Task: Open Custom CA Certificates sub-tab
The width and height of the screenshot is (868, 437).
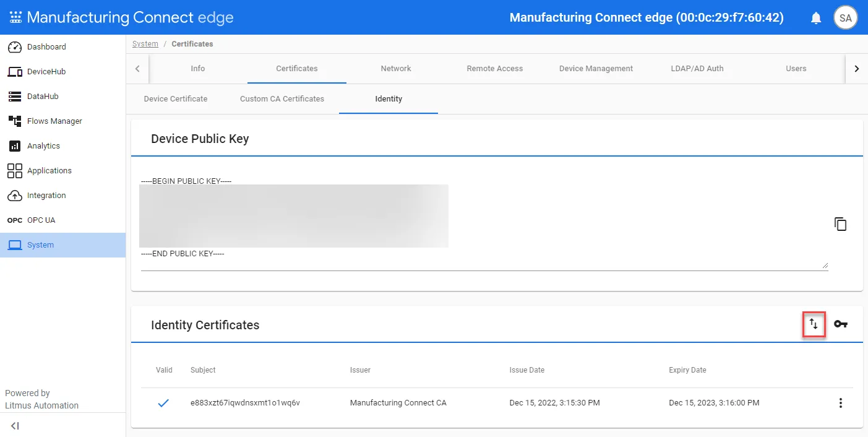Action: (x=282, y=99)
